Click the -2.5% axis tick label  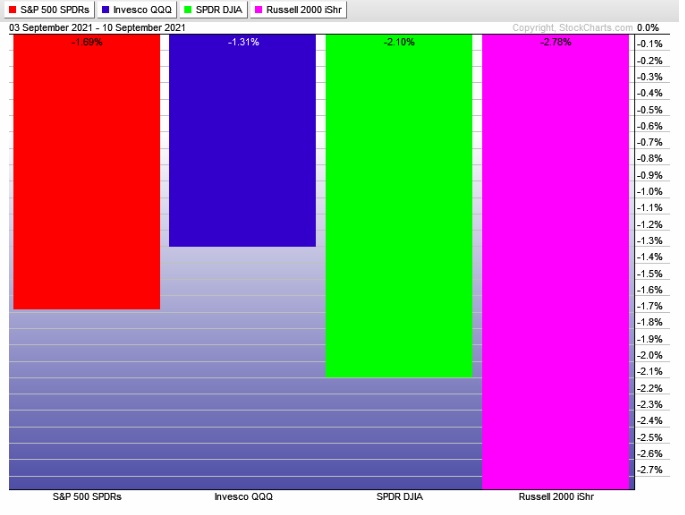pyautogui.click(x=650, y=438)
